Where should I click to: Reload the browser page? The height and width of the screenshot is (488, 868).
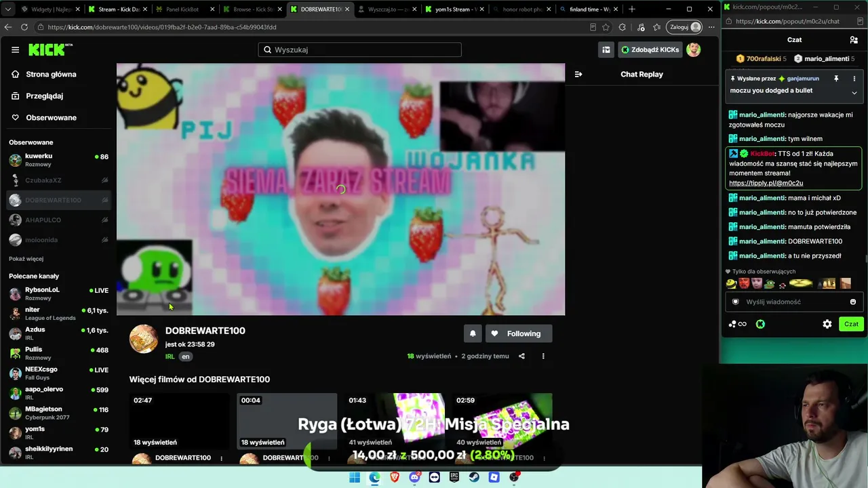pos(24,27)
